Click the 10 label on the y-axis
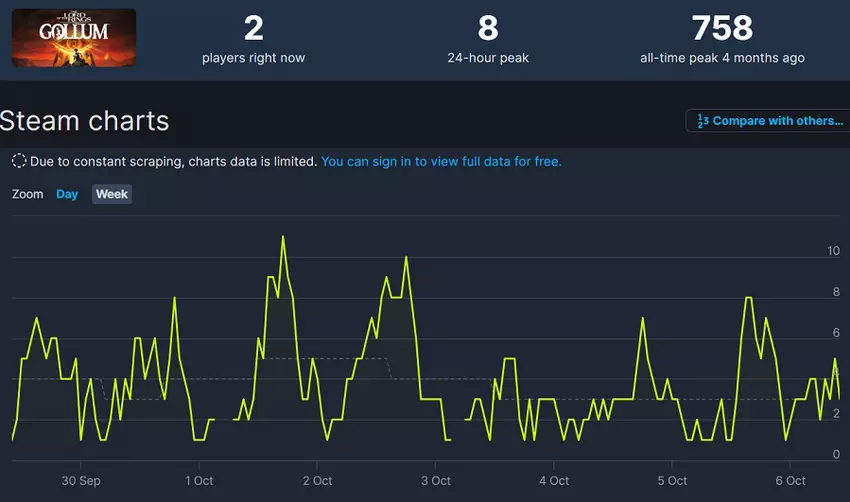The image size is (850, 502). tap(833, 251)
